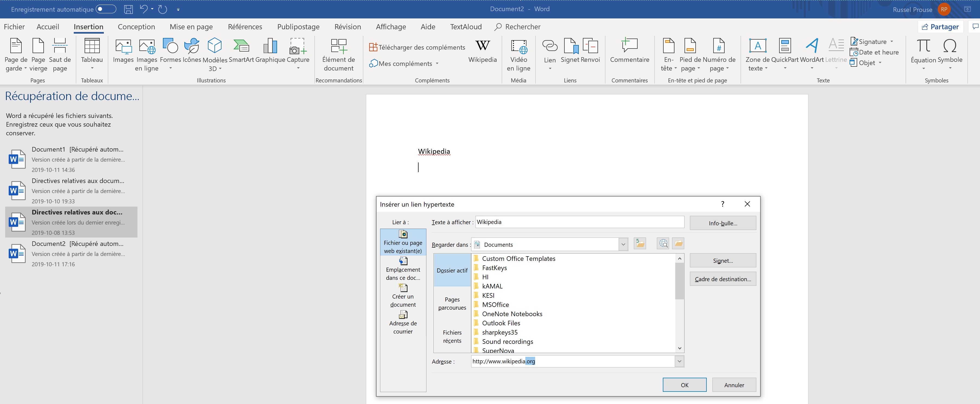Switch to the Conception tab
The width and height of the screenshot is (980, 404).
point(136,27)
